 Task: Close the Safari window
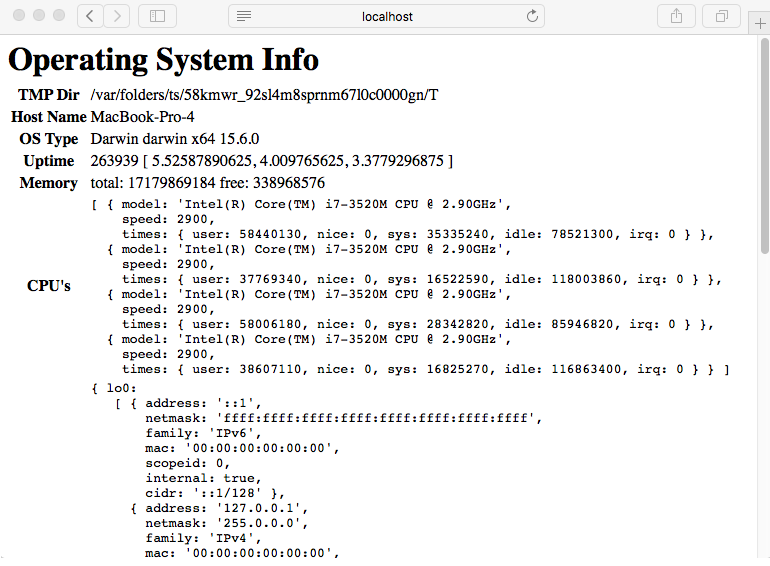[20, 16]
